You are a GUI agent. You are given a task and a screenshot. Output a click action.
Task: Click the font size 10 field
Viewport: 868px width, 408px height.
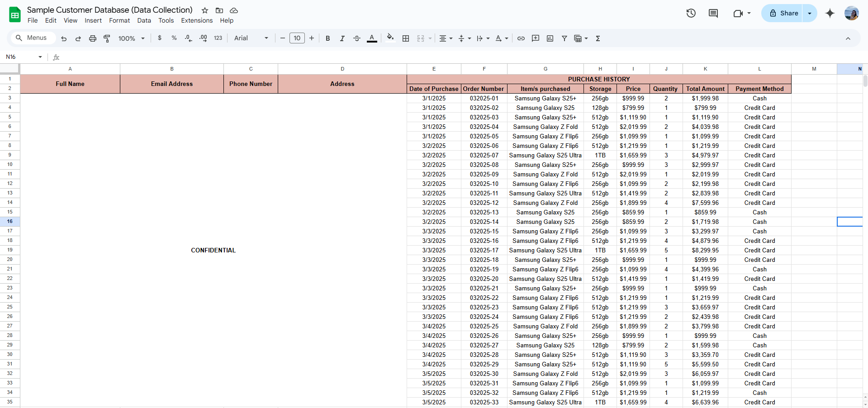pos(297,38)
